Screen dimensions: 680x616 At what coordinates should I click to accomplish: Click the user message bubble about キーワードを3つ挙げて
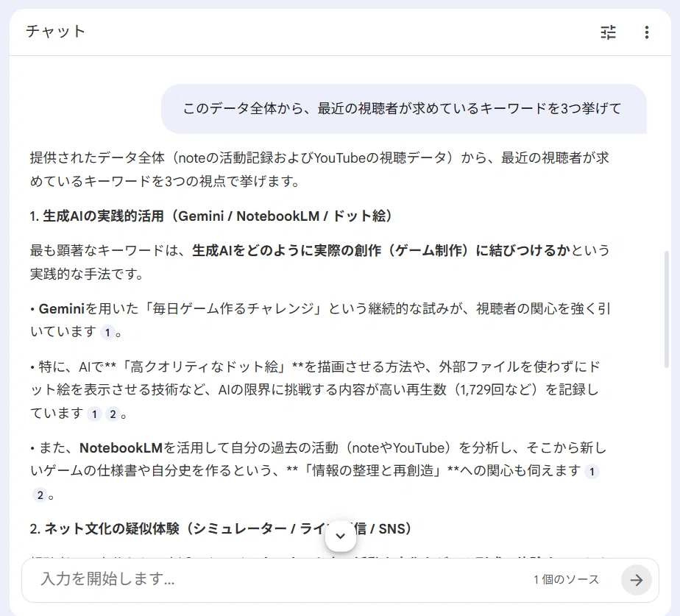coord(404,108)
